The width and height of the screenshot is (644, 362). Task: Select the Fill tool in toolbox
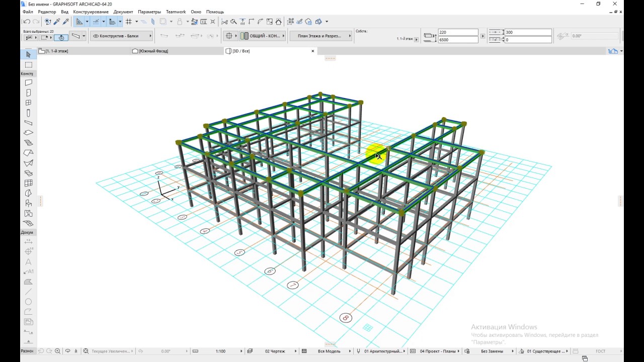coord(28,282)
